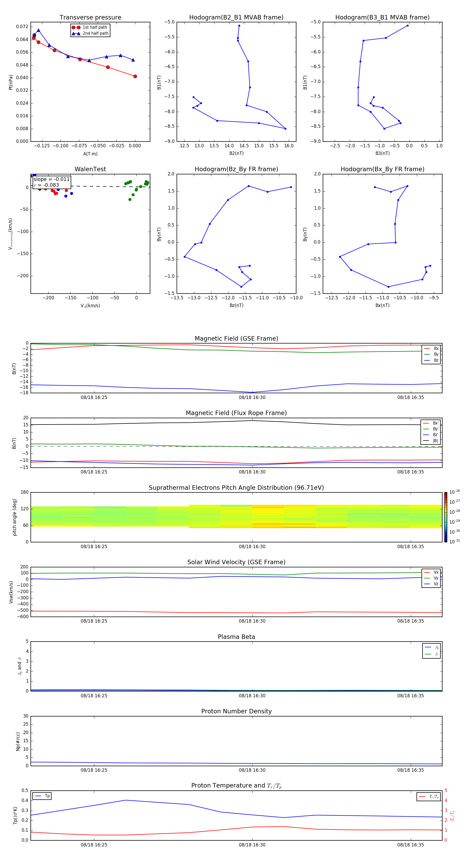Click the 'Tp(10^6K)' y-axis label
473x868 pixels.
pos(15,815)
